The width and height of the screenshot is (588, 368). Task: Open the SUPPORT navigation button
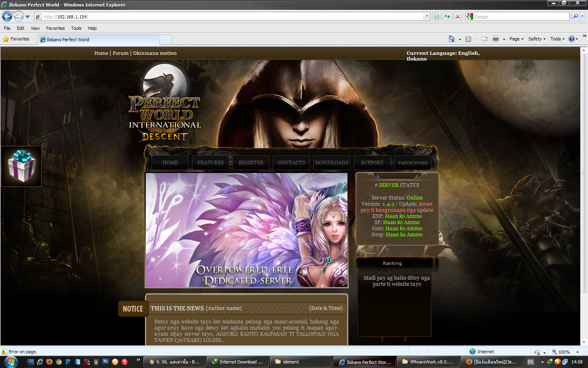tap(372, 163)
